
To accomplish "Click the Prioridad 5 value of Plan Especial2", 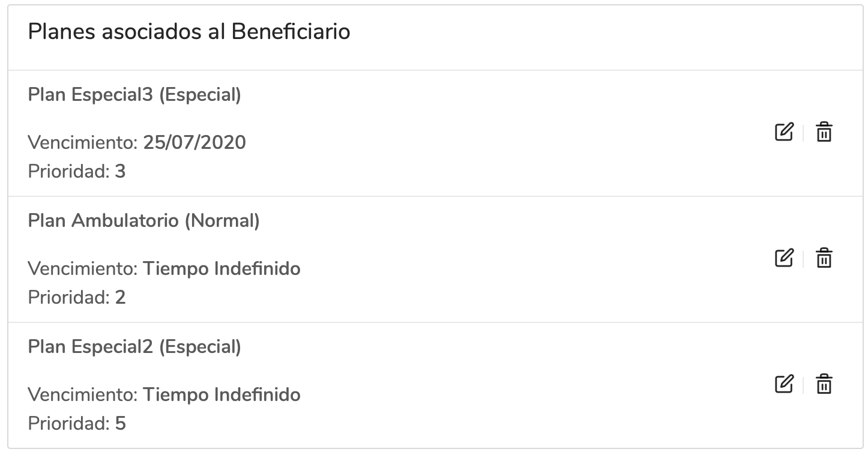I will [x=77, y=424].
